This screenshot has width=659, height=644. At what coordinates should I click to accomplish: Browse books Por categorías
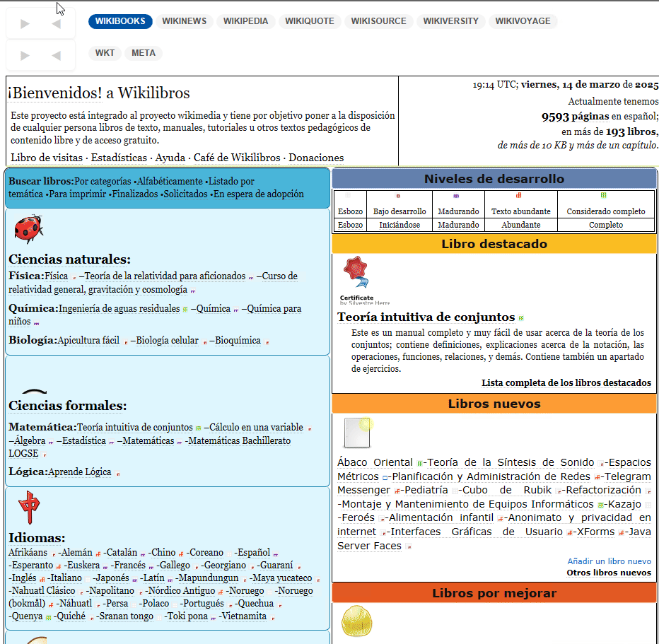click(x=103, y=181)
